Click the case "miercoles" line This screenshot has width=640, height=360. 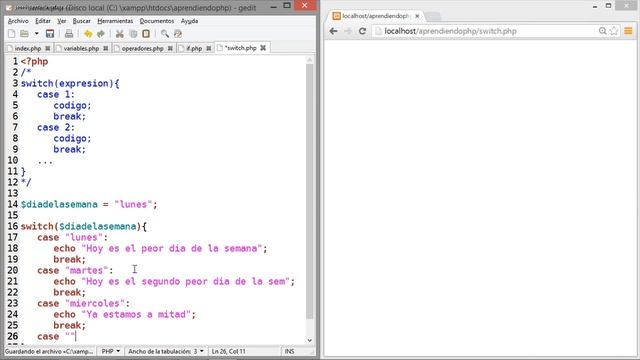pyautogui.click(x=83, y=303)
